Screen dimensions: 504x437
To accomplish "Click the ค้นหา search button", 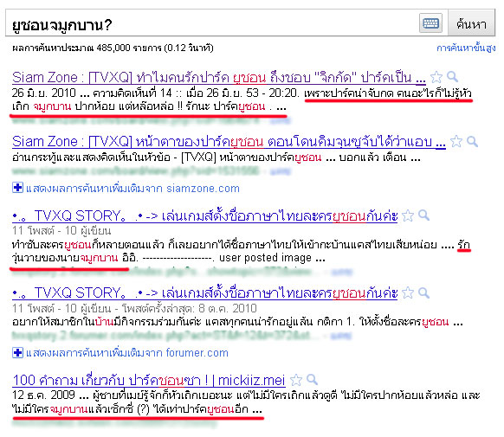I will point(472,23).
